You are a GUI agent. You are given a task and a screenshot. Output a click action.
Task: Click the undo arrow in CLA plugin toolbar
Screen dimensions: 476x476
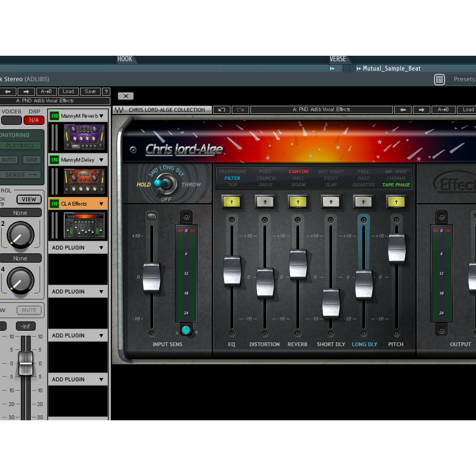222,110
